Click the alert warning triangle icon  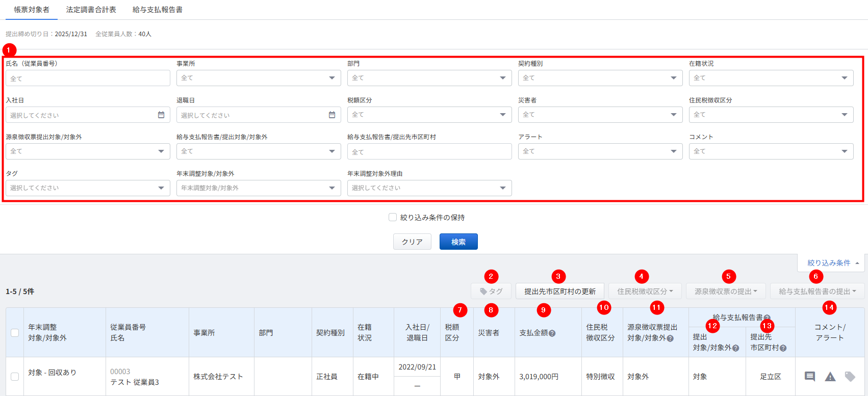830,377
